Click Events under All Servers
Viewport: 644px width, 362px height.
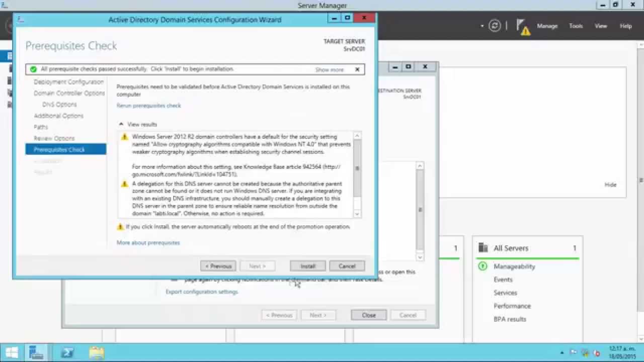coord(503,280)
